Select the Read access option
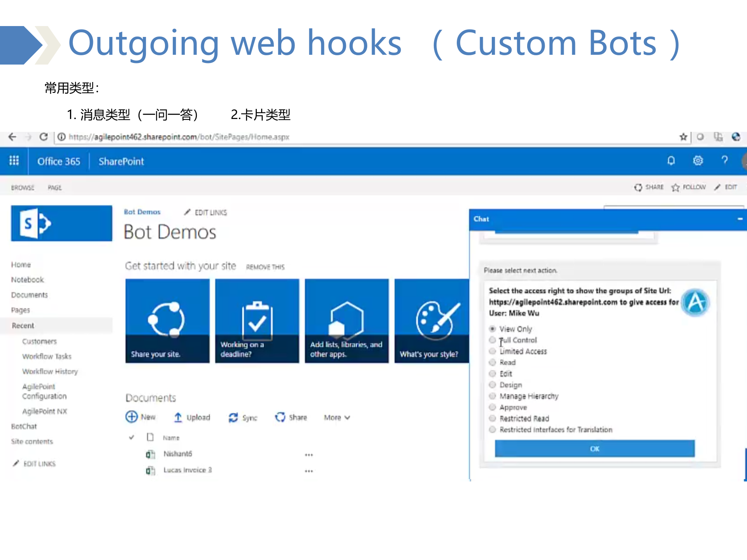Image resolution: width=747 pixels, height=560 pixels. click(x=492, y=362)
